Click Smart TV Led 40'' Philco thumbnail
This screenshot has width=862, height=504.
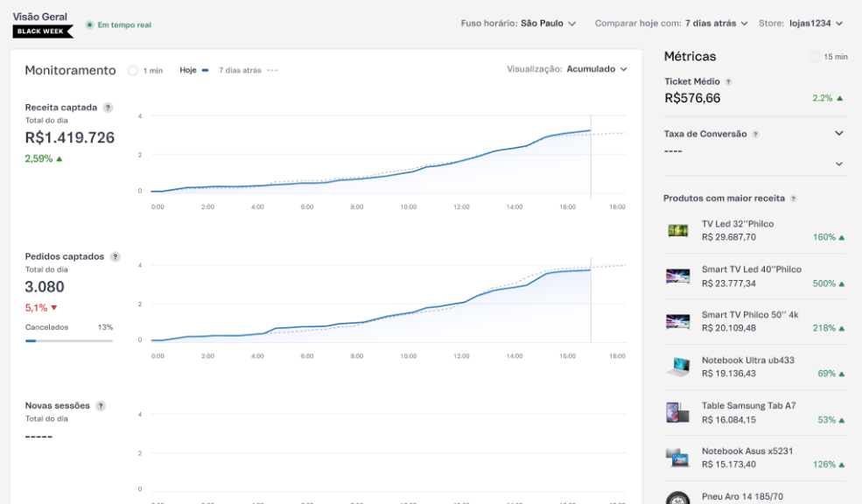click(x=678, y=276)
